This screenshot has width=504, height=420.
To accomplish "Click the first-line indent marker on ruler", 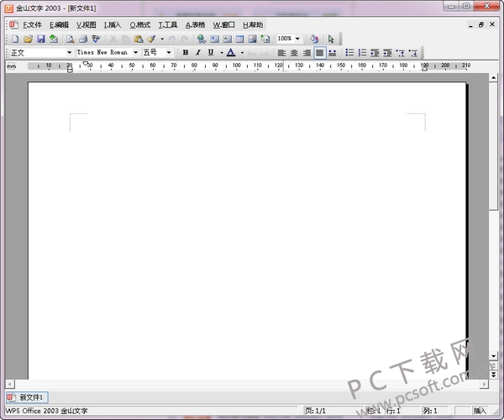I will [85, 63].
